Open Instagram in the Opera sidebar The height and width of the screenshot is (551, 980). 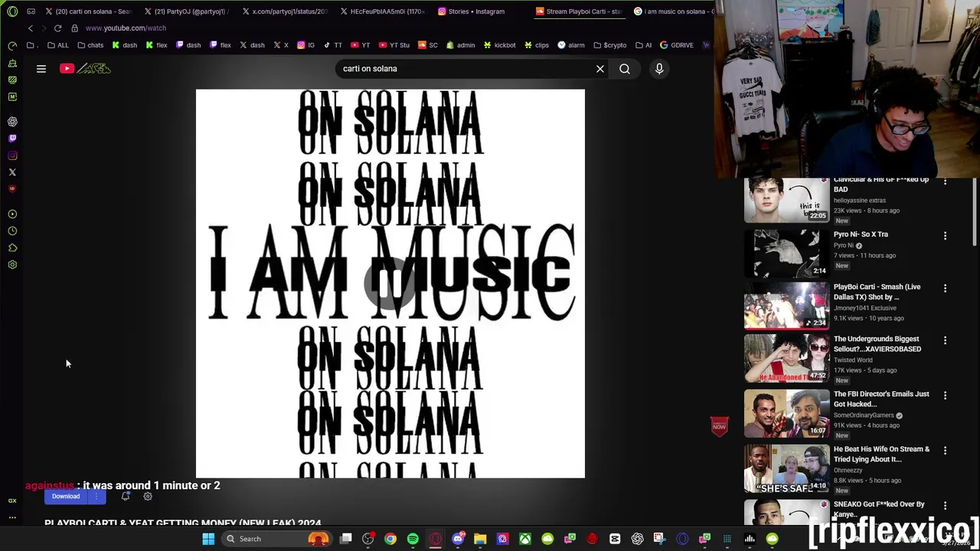point(12,155)
